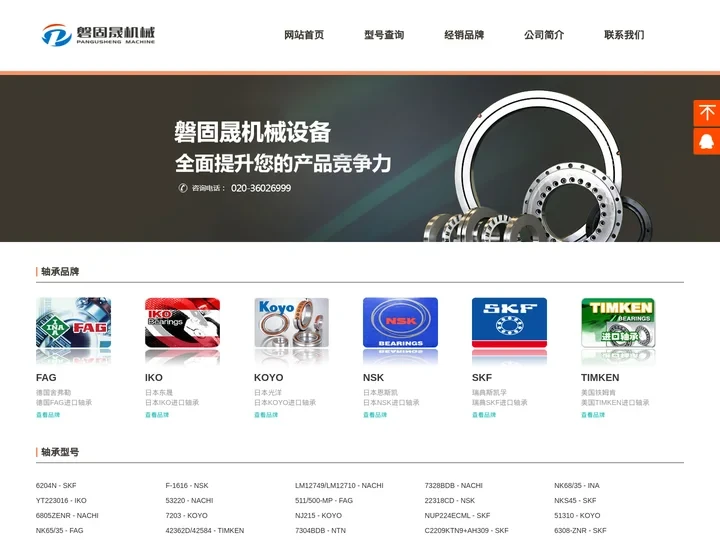Screen dimensions: 720x540
Task: Click the orange back-to-top arrow icon
Action: click(707, 113)
